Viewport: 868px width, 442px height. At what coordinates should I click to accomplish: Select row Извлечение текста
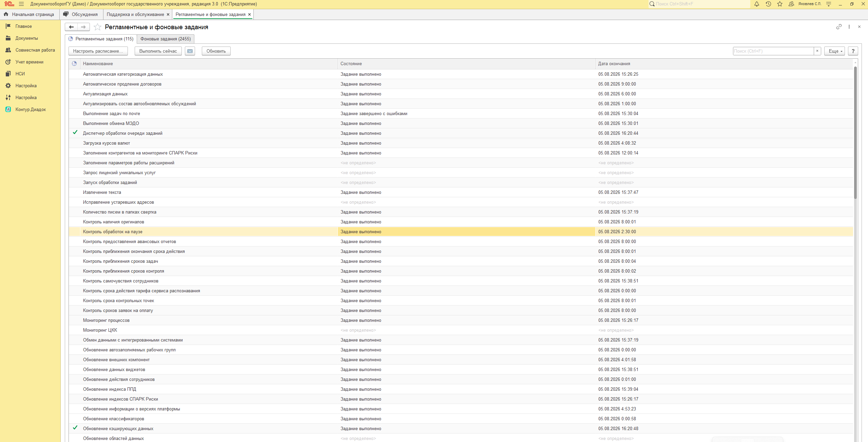(x=461, y=192)
